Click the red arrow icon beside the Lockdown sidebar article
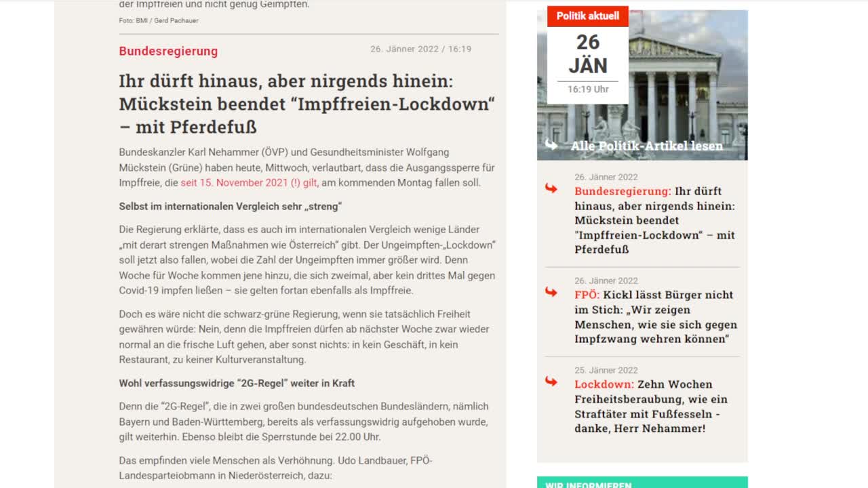Viewport: 868px width, 488px height. pyautogui.click(x=551, y=382)
